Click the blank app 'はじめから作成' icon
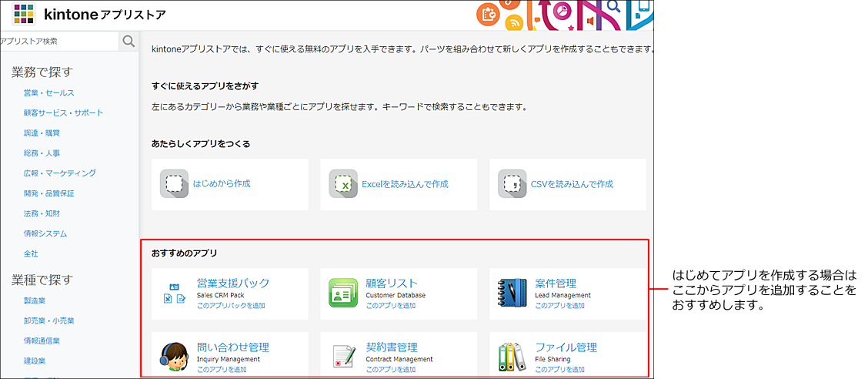The height and width of the screenshot is (379, 868). (x=174, y=184)
